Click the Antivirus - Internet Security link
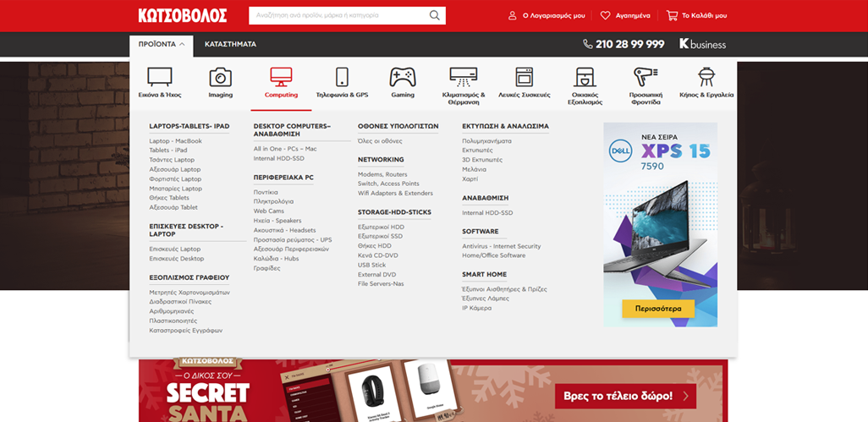Screen dimensions: 868x422 [x=501, y=246]
